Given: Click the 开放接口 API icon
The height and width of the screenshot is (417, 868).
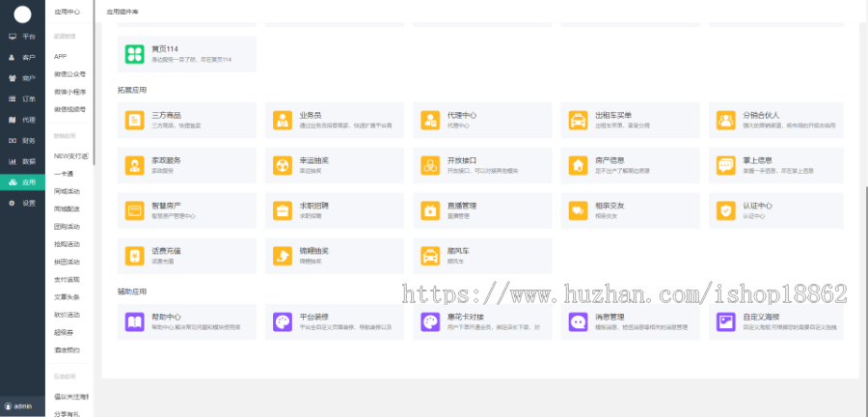Looking at the screenshot, I should [430, 165].
